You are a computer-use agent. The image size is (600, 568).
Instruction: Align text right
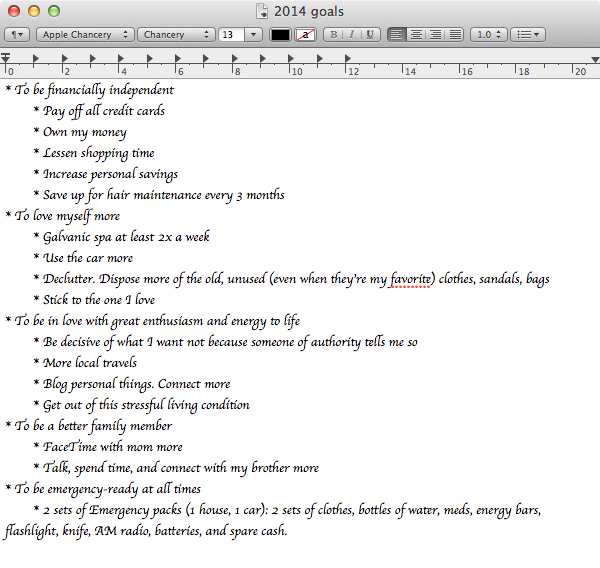point(435,34)
